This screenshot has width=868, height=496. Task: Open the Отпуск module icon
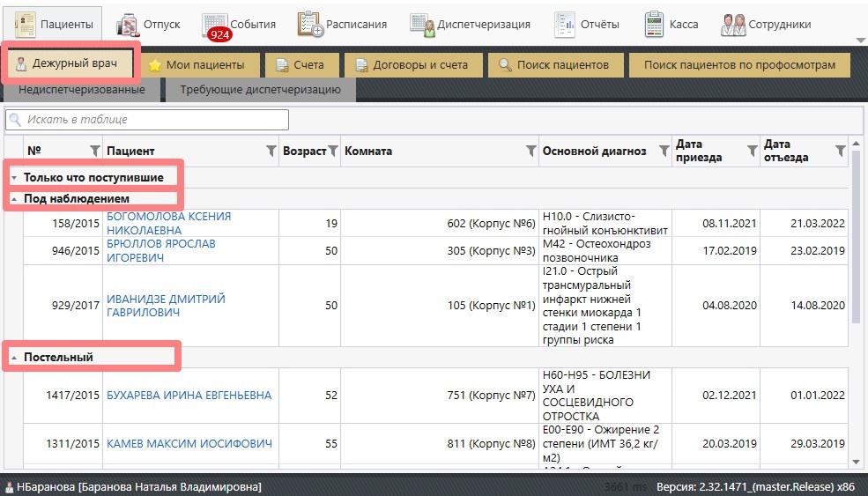point(128,24)
